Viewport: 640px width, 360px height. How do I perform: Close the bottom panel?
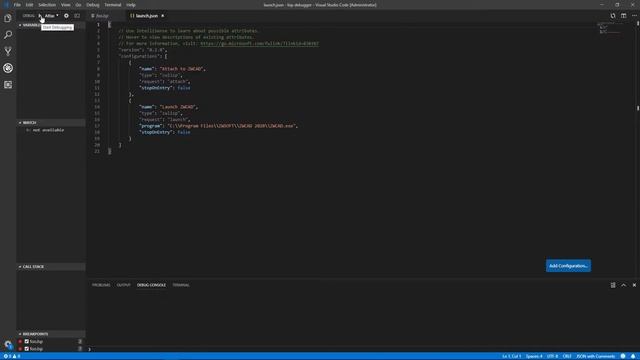coord(634,285)
